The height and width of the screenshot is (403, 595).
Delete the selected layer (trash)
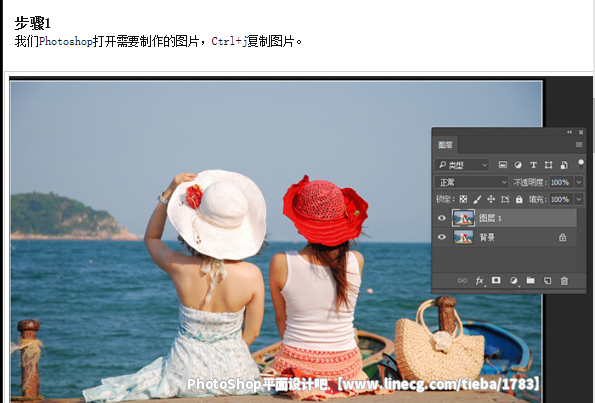click(x=564, y=280)
